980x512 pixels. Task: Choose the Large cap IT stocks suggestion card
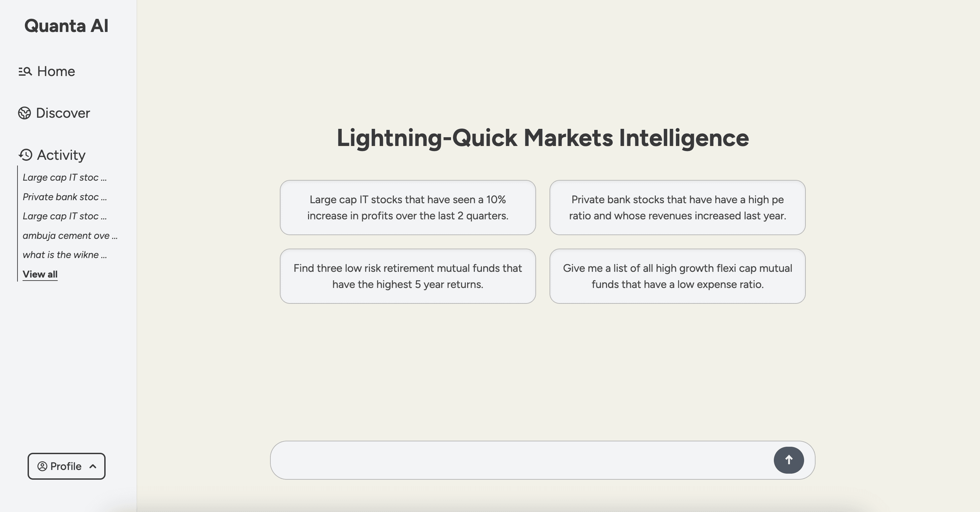[408, 208]
